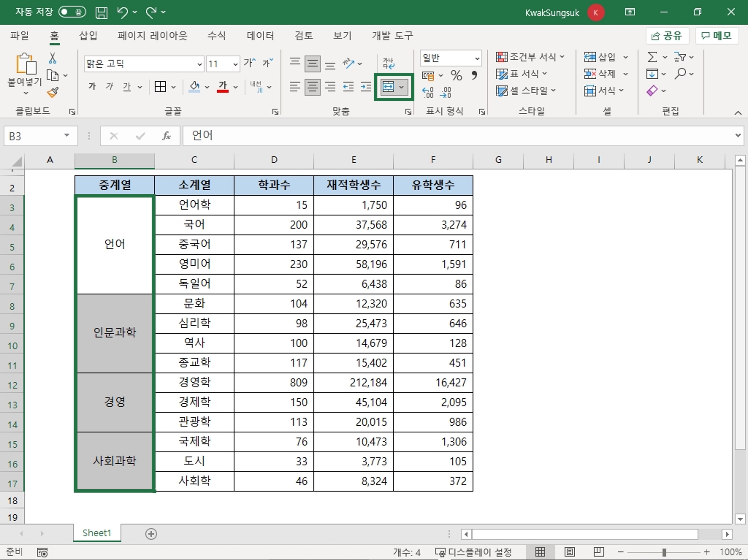This screenshot has height=560, width=748.
Task: Click the Increase Indent icon
Action: 366,87
